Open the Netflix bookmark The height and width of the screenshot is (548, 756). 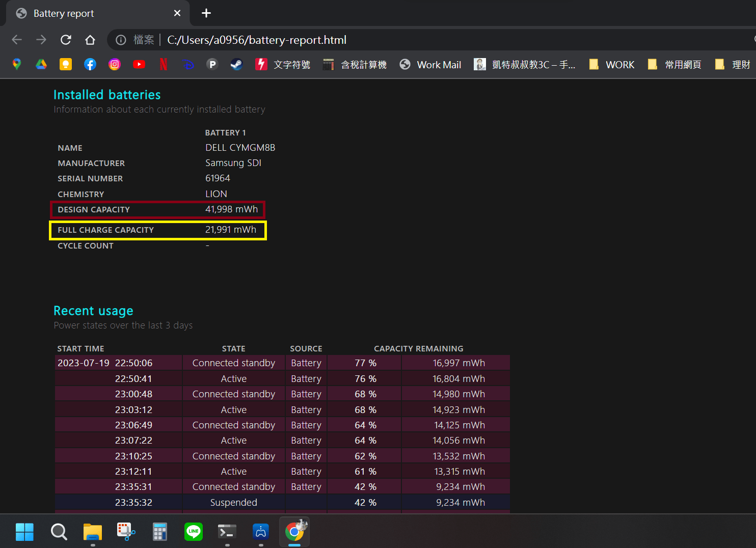[x=164, y=64]
